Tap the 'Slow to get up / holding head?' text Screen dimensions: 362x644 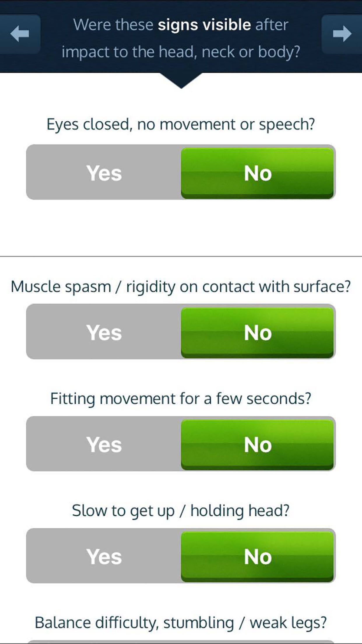point(181,511)
